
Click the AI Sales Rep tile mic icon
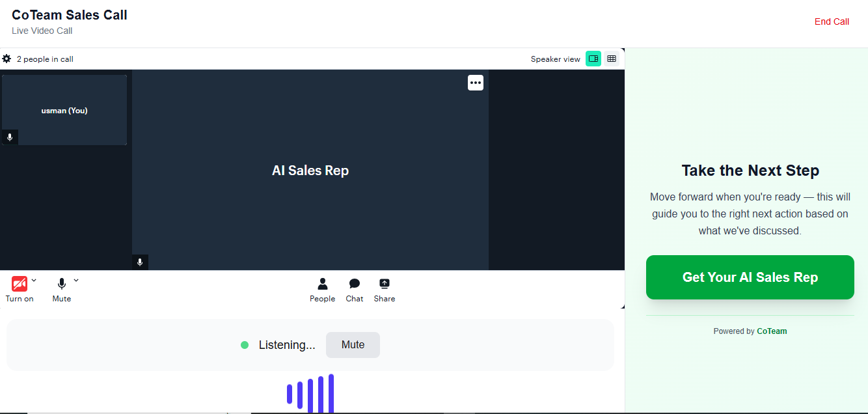139,262
